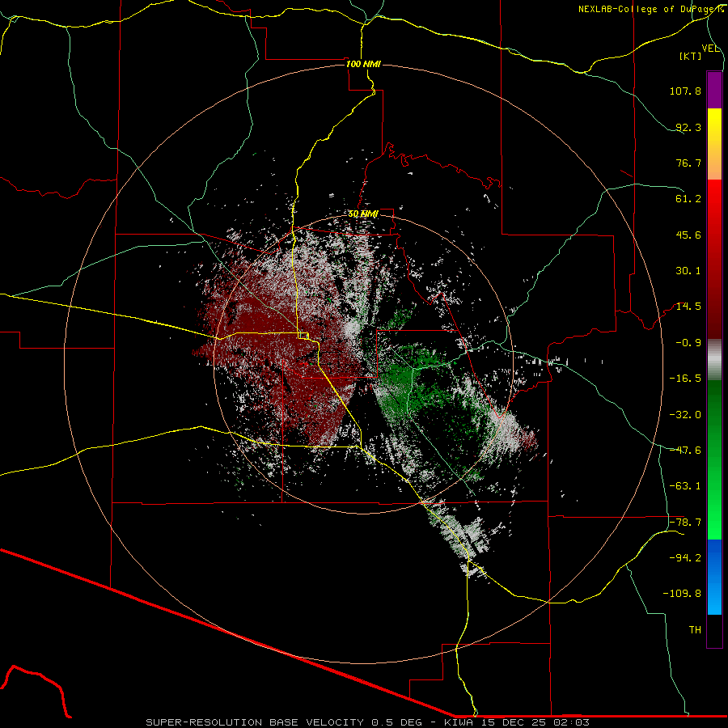Image resolution: width=728 pixels, height=728 pixels.
Task: Click the [KT] units label
Action: (691, 56)
